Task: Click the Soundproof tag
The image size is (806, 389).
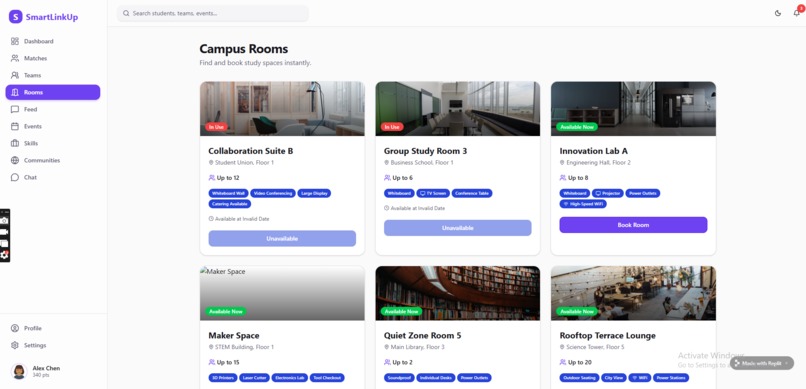Action: [x=398, y=378]
